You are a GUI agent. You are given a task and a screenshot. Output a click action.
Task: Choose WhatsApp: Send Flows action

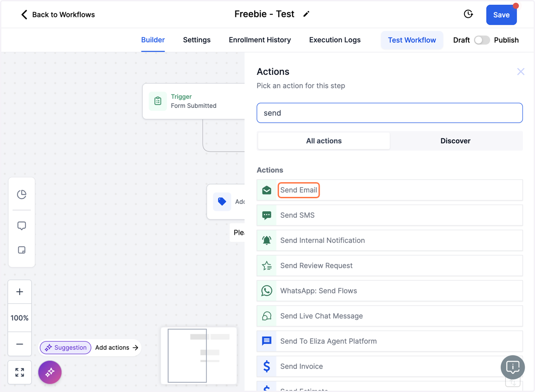tap(390, 291)
